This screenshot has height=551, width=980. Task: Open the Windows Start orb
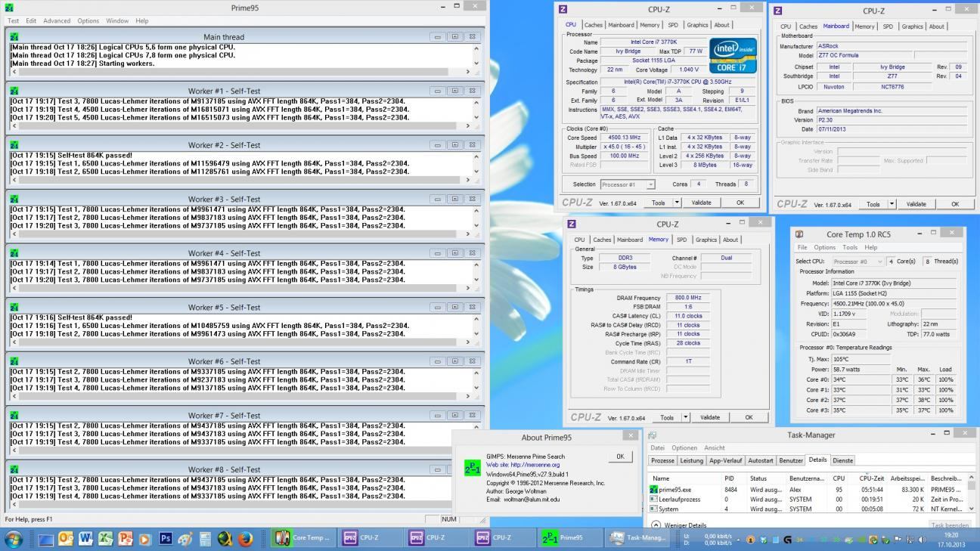tap(13, 538)
